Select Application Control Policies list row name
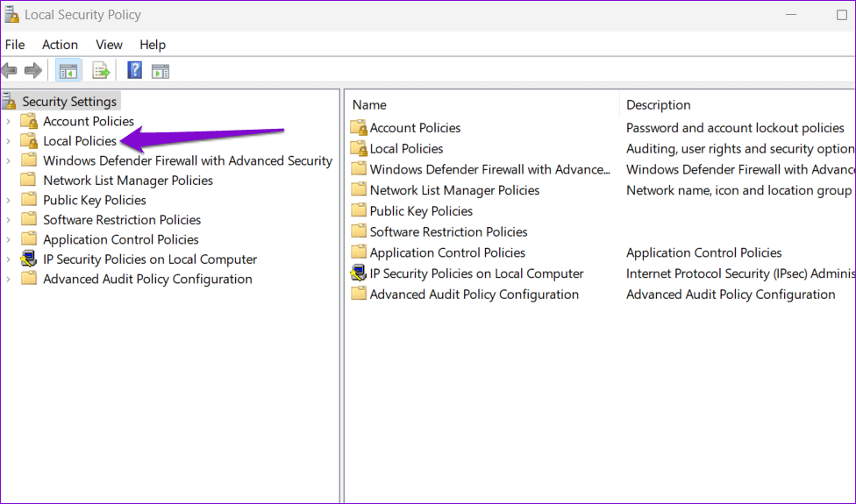 [447, 252]
